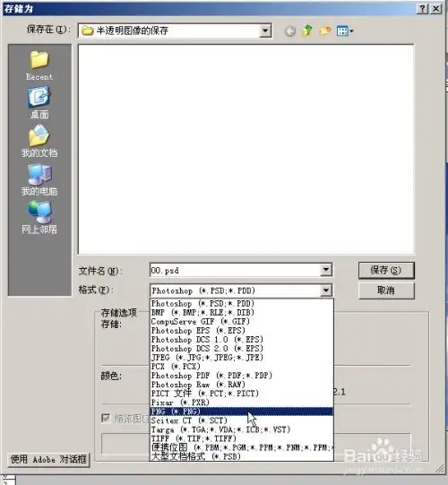Go up one folder level
The width and height of the screenshot is (448, 485).
tap(306, 30)
